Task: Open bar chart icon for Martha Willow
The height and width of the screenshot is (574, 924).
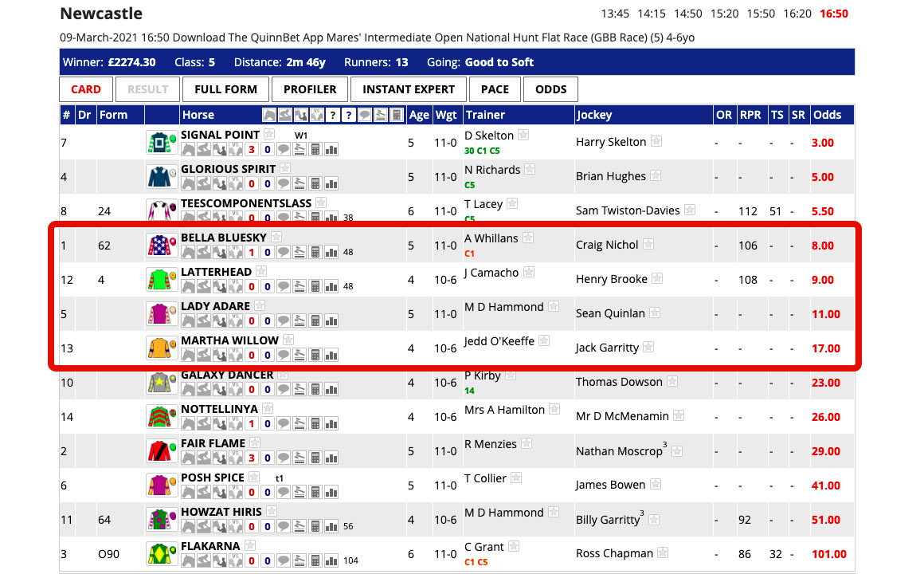Action: pyautogui.click(x=331, y=355)
